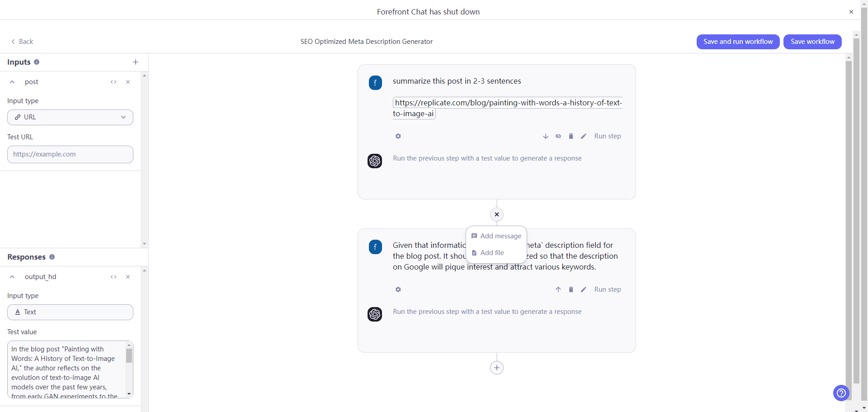
Task: Click trash icon on second step
Action: coord(571,289)
